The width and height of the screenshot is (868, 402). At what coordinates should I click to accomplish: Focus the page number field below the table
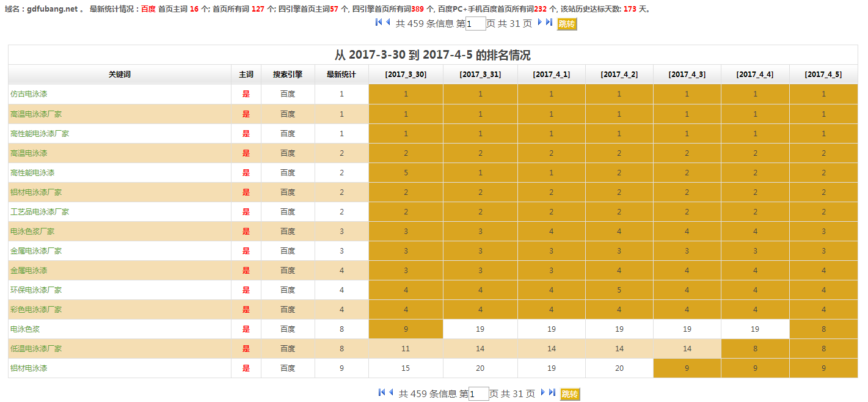(x=478, y=394)
